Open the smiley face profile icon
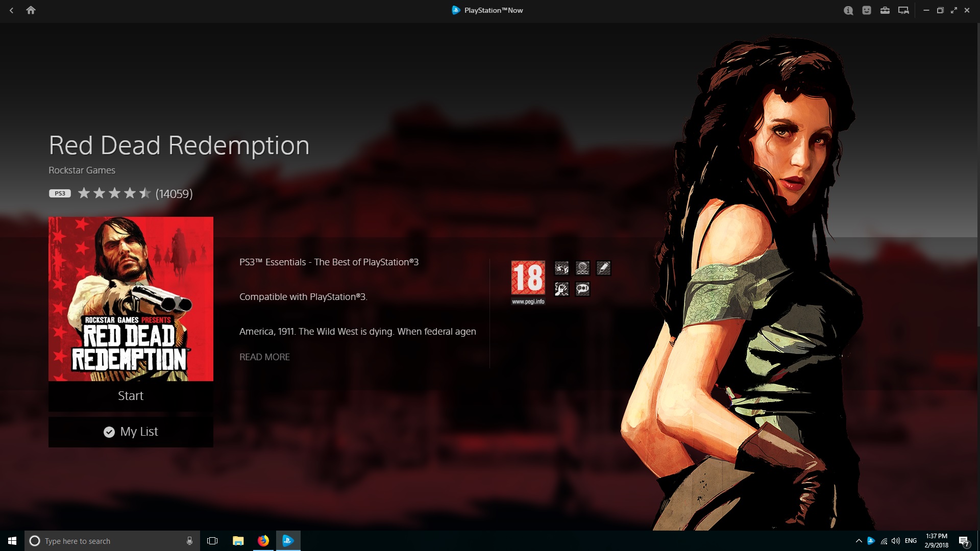Image resolution: width=980 pixels, height=551 pixels. [x=867, y=10]
